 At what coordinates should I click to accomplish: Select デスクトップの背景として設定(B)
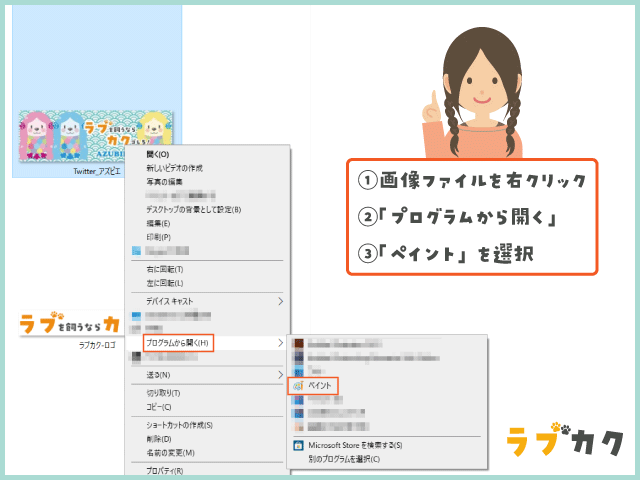pos(193,210)
